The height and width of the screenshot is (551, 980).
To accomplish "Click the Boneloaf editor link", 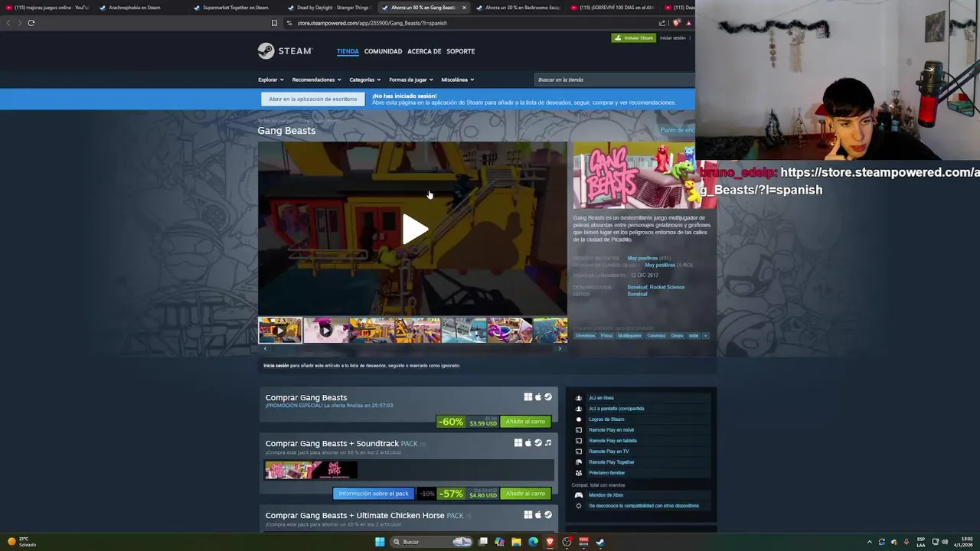I will click(x=637, y=294).
